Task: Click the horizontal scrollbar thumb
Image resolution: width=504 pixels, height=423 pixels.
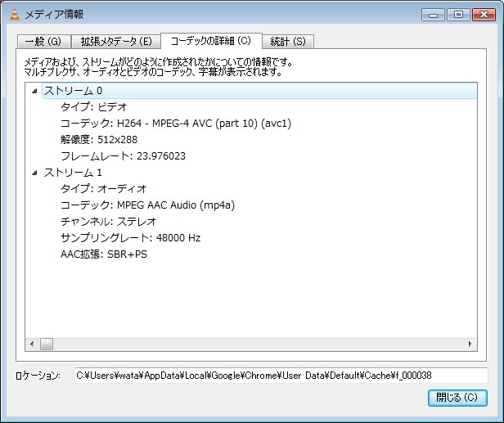Action: 47,344
